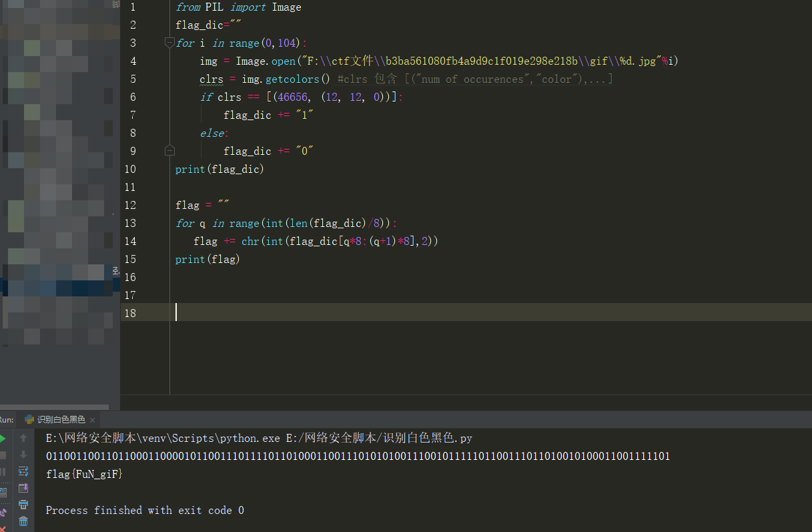
Task: Click line number 6 in the gutter
Action: (133, 97)
